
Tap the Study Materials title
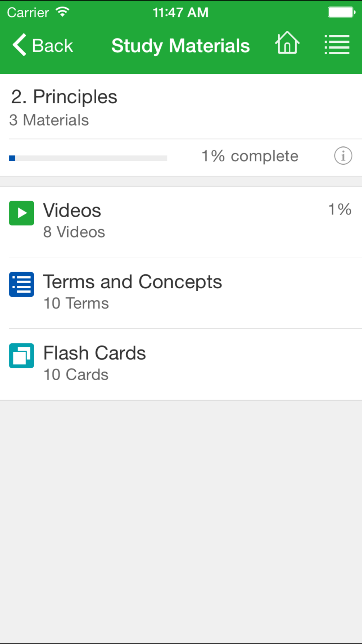pyautogui.click(x=180, y=46)
